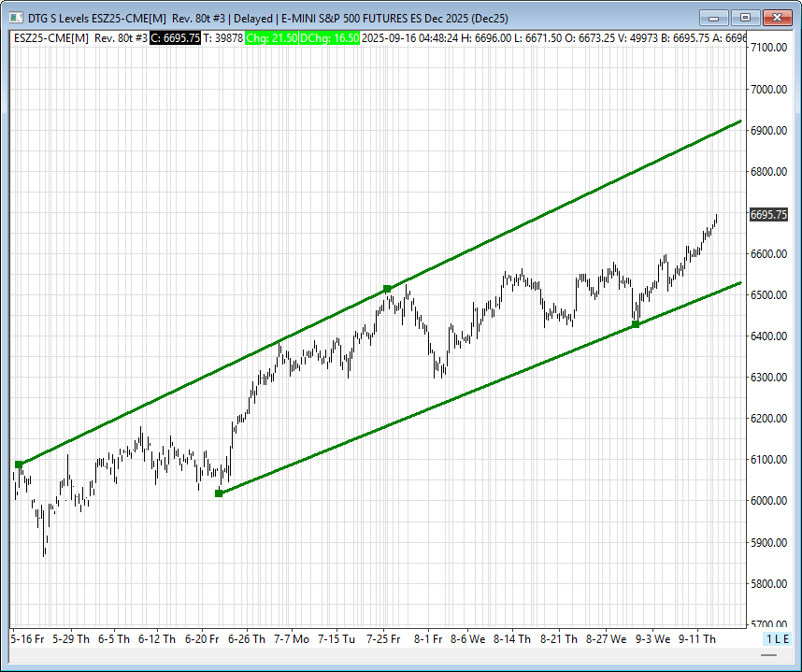The height and width of the screenshot is (672, 802).
Task: Click the 6200.00 price axis label
Action: [x=768, y=419]
